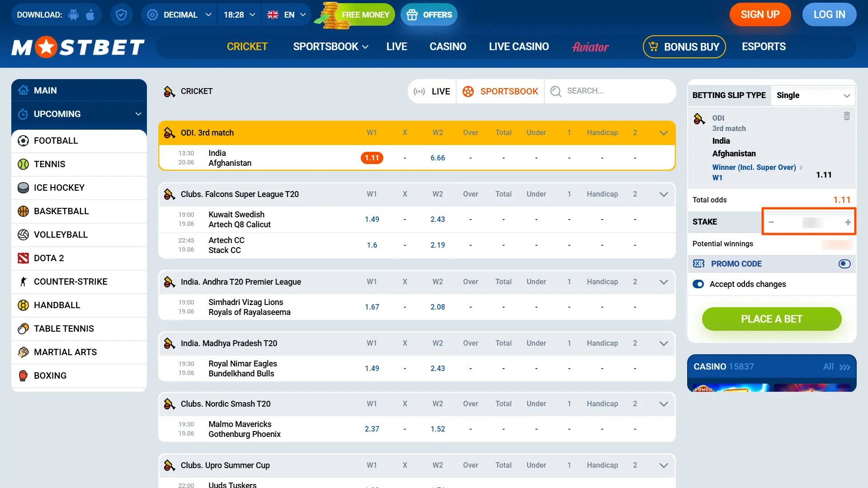Select Simhadri Vizag Lions W1 odds 1.67

[x=372, y=307]
